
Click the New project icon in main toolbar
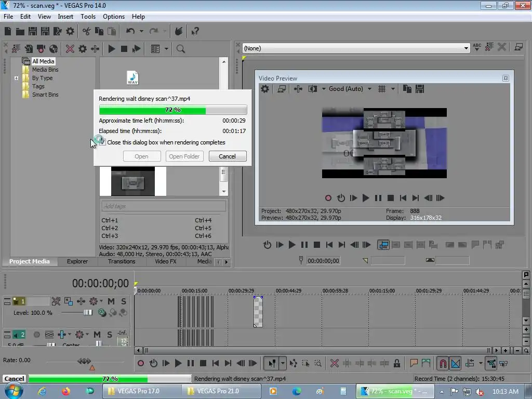pyautogui.click(x=8, y=32)
